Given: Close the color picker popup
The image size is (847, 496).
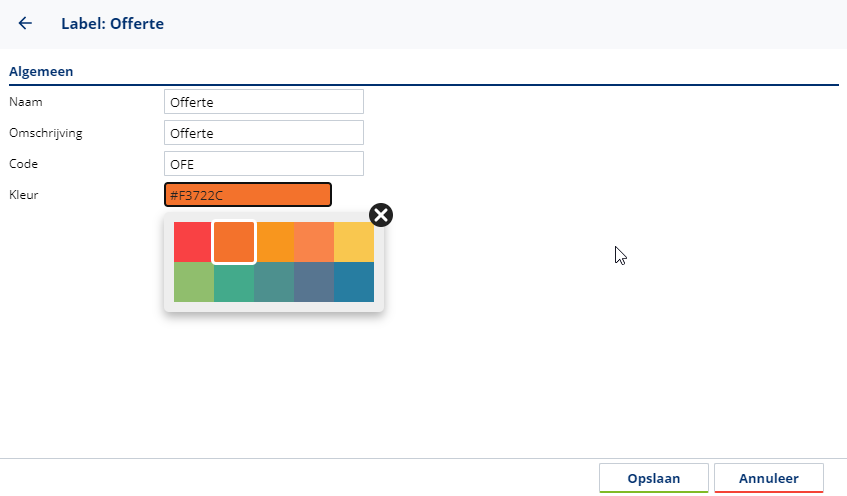Looking at the screenshot, I should [x=381, y=215].
